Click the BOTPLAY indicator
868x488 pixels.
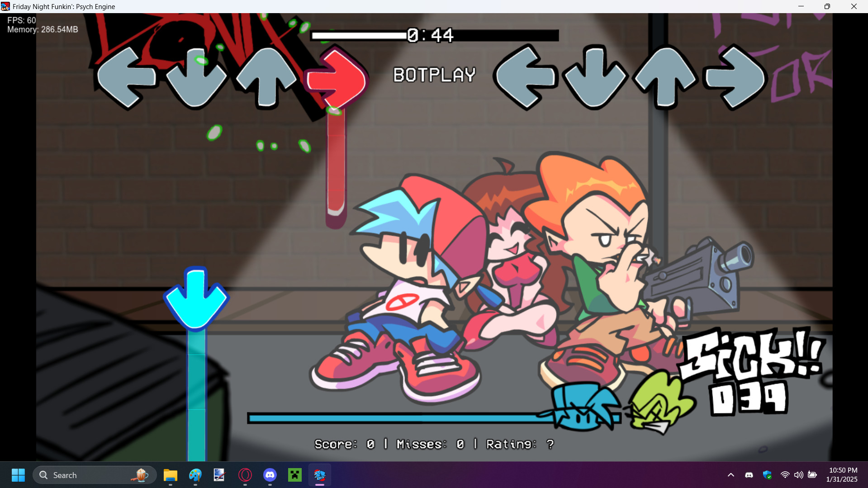pos(434,75)
